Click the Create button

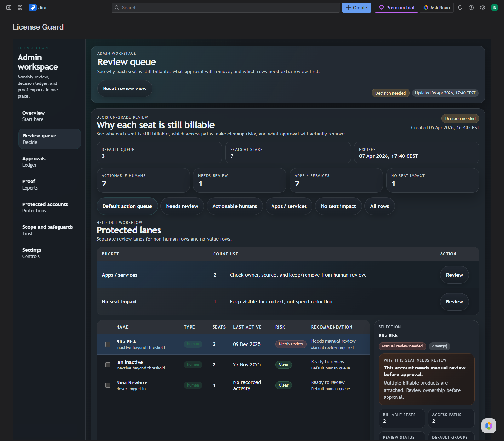(356, 7)
